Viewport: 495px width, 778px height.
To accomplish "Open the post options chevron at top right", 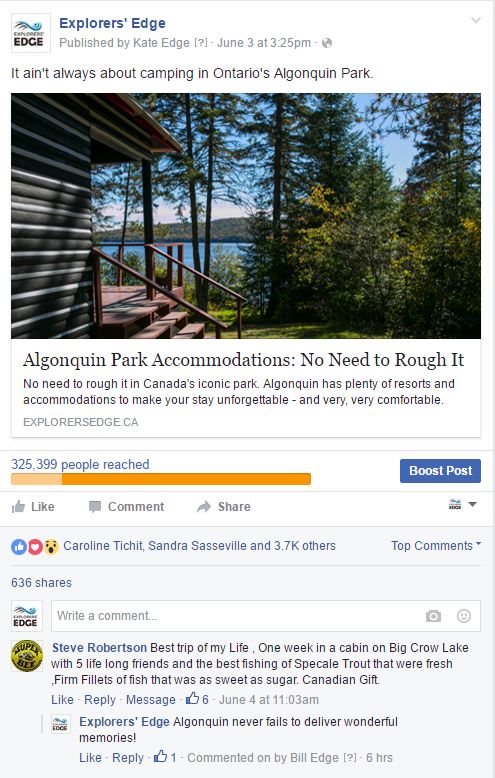I will coord(476,20).
